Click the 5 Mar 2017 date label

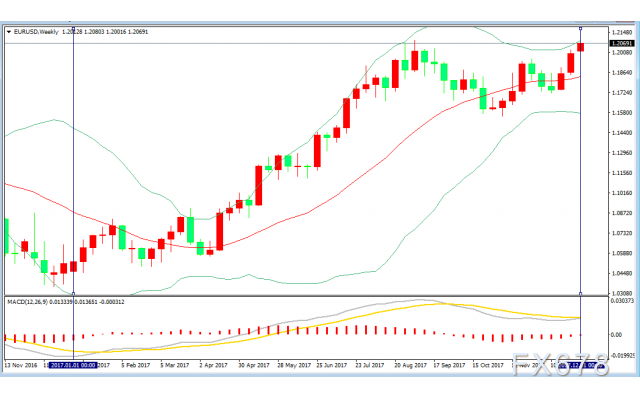tap(175, 365)
